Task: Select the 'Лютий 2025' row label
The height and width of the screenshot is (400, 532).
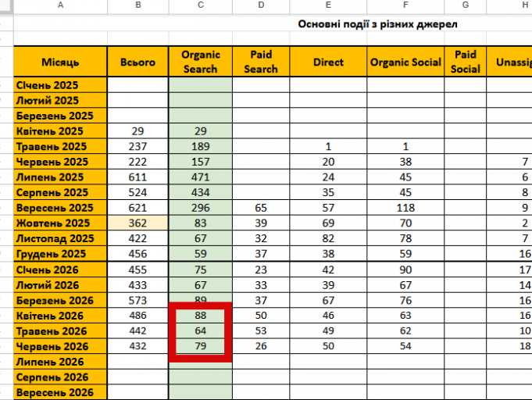Action: tap(60, 100)
